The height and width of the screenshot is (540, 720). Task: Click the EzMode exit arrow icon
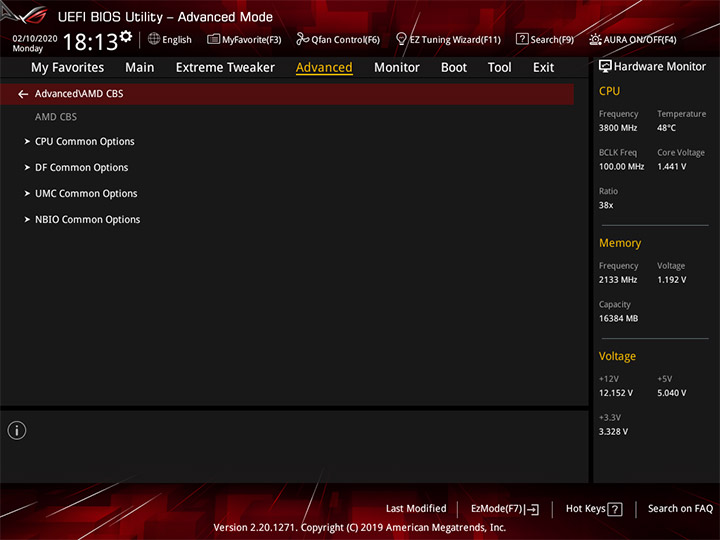click(532, 509)
